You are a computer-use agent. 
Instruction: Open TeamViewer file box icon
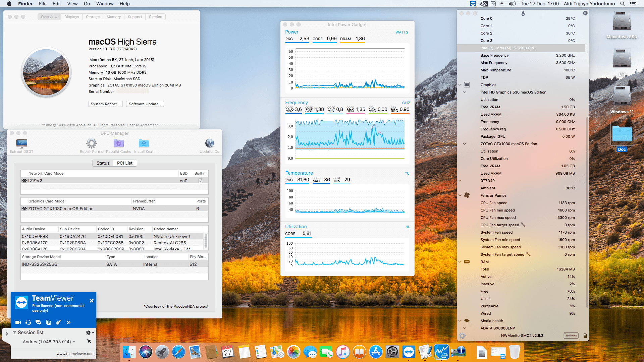[48, 322]
